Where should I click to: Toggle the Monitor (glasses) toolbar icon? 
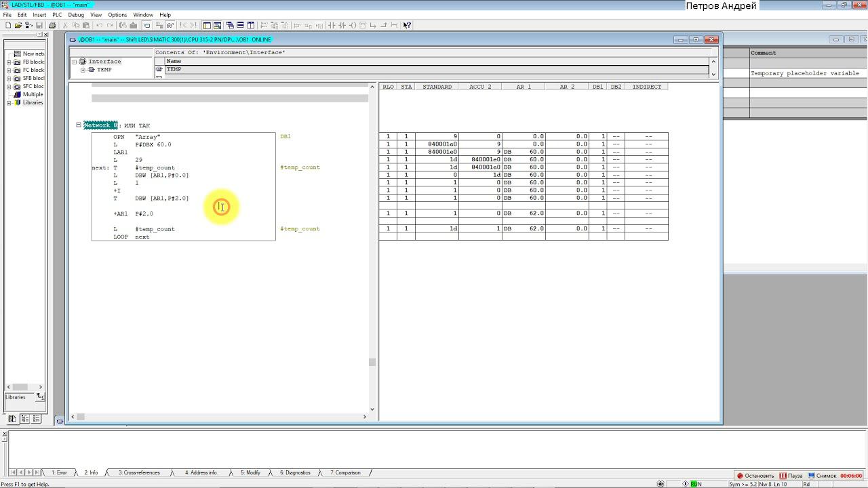pyautogui.click(x=170, y=25)
